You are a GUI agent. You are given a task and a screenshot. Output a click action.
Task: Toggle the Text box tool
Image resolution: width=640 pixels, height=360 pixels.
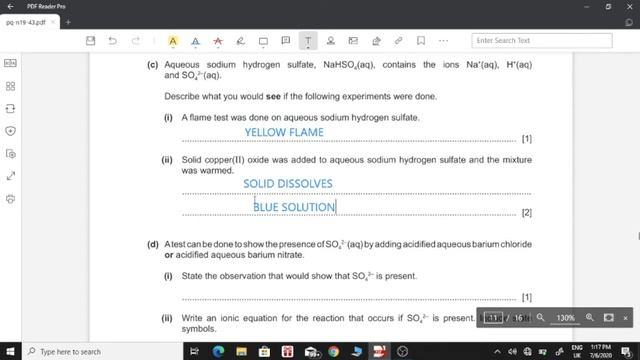[x=308, y=41]
